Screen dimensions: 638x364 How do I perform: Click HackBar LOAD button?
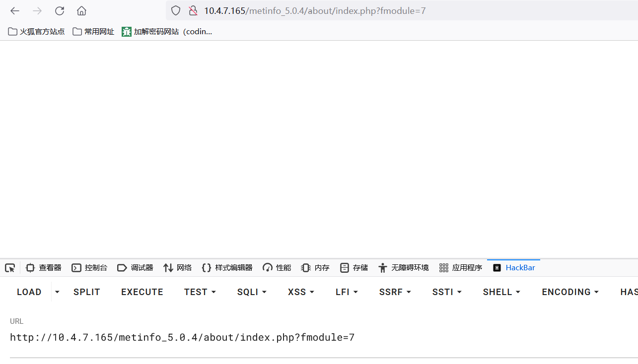29,292
